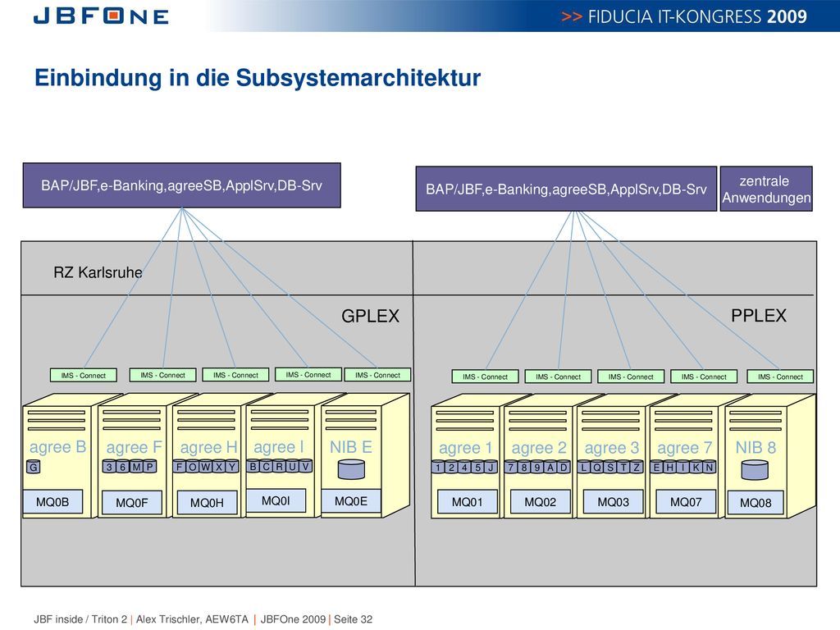Select the MQ0B queue box
This screenshot has height=630, width=840.
click(x=52, y=502)
